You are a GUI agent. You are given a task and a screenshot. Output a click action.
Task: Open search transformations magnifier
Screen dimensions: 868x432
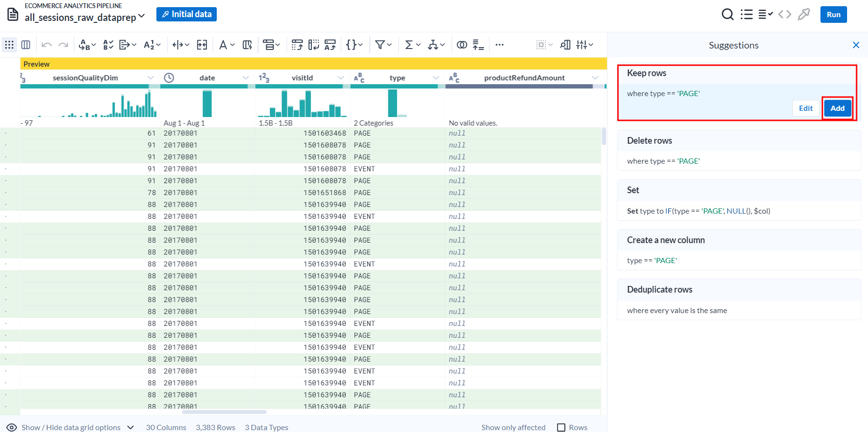point(727,14)
